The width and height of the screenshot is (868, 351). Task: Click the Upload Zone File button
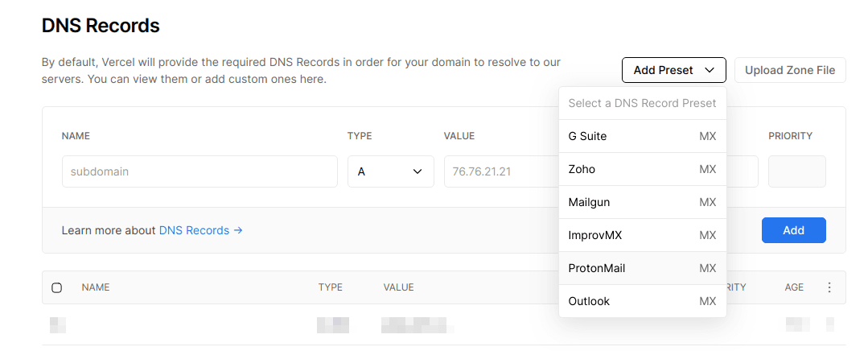pyautogui.click(x=790, y=70)
